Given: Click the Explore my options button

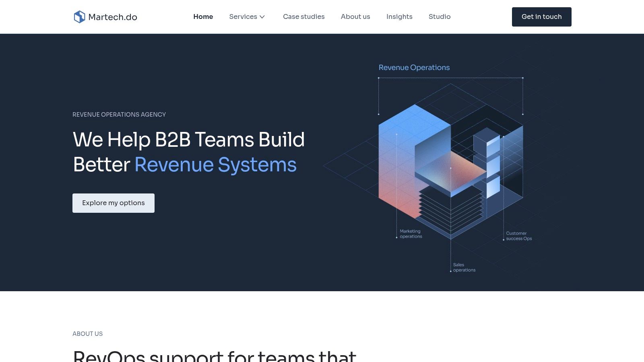Looking at the screenshot, I should (x=114, y=203).
